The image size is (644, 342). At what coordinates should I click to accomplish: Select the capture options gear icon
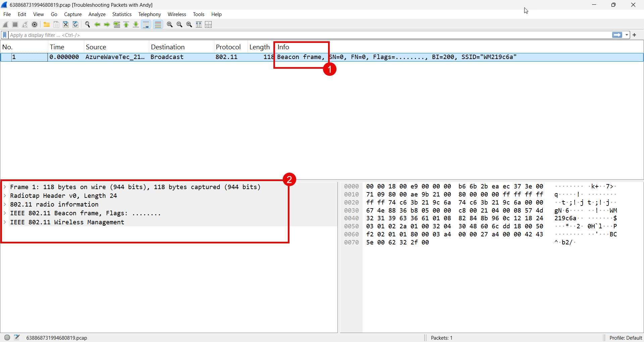tap(35, 24)
